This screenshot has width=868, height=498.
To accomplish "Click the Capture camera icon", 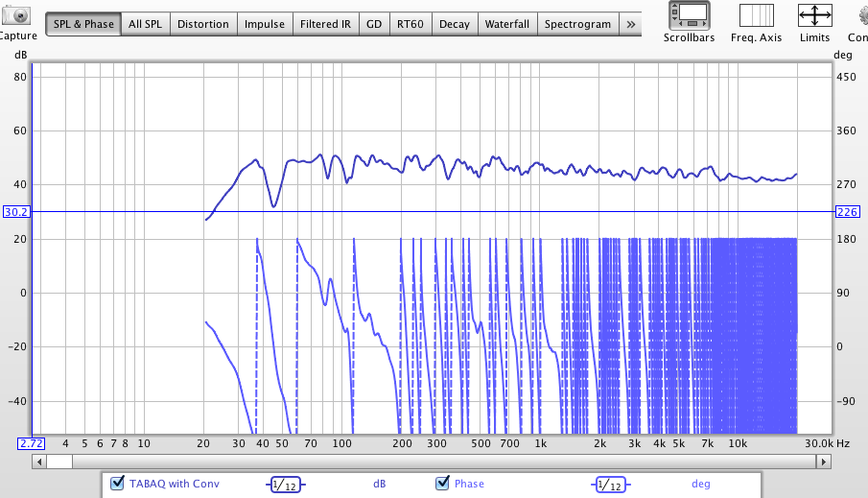I will (15, 15).
